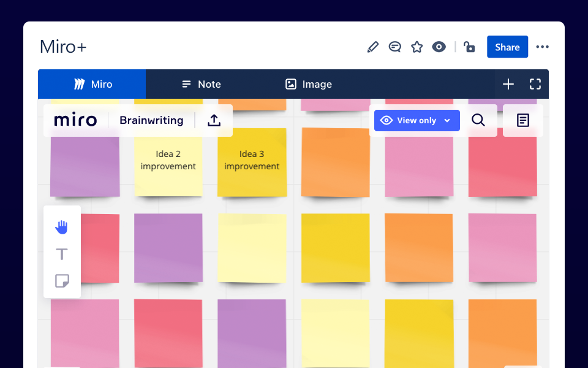Click the export upload icon
Screen dimensions: 588x368
214,120
